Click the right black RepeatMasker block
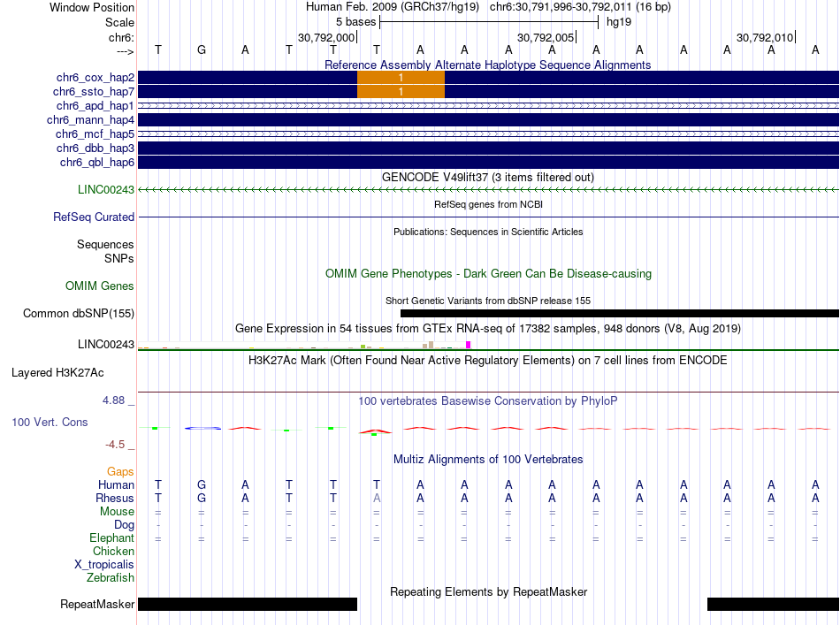This screenshot has height=625, width=840. coord(773,604)
